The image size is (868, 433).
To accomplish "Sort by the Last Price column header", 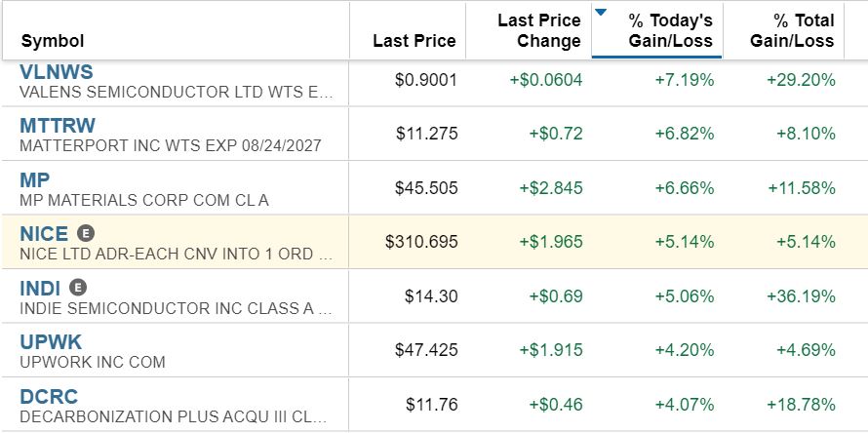I will (x=414, y=41).
